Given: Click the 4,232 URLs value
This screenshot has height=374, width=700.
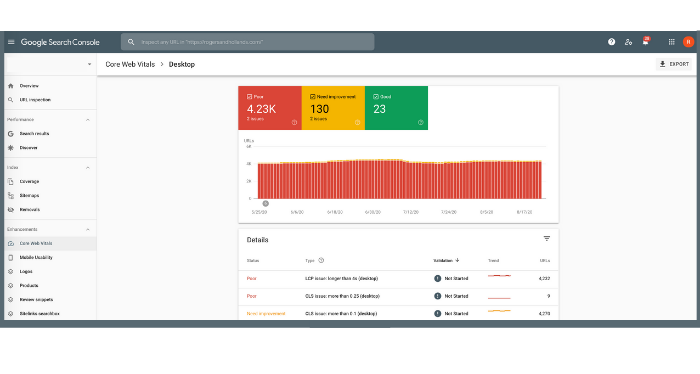Looking at the screenshot, I should [545, 278].
